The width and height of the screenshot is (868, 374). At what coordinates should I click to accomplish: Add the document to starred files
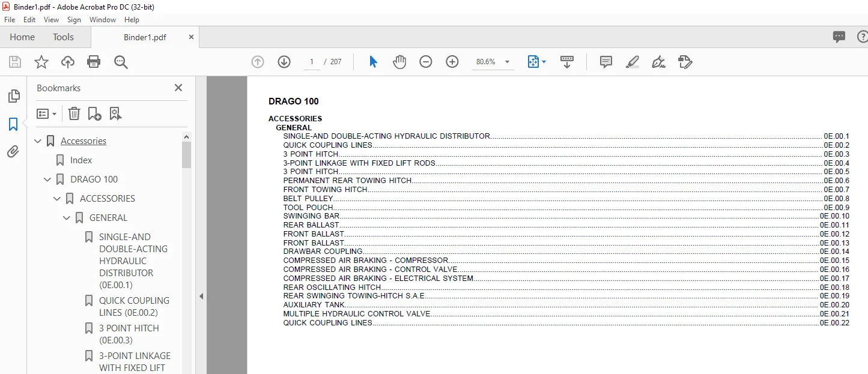click(x=41, y=62)
